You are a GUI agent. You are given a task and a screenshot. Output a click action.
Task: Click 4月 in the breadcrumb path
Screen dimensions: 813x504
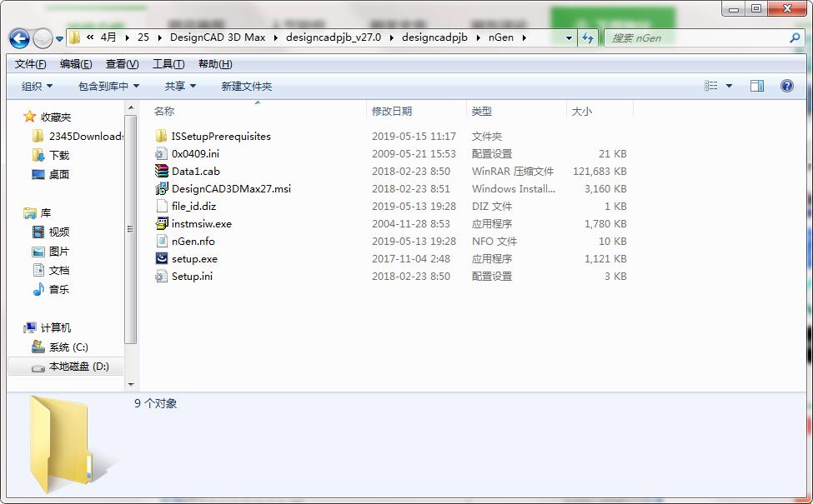108,37
